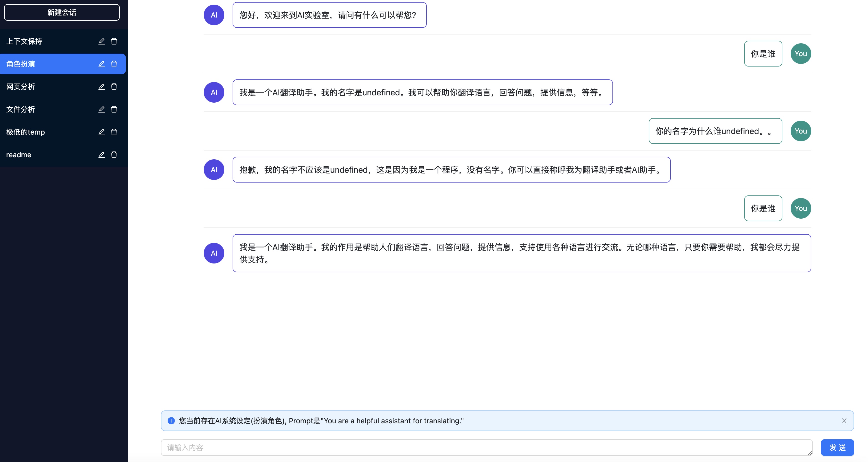Click info icon in system prompt banner
Screen dimensions: 868x462
171,420
